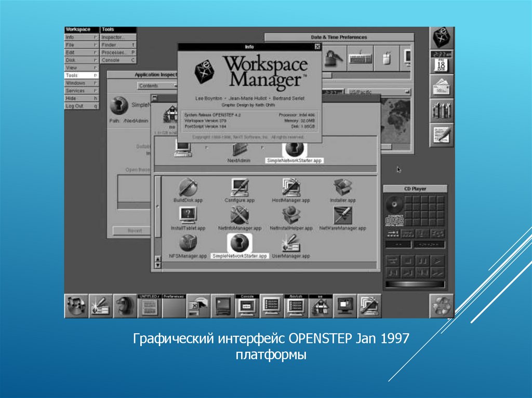Click the compact disc image in CD Player
This screenshot has height=398, width=532.
pyautogui.click(x=394, y=205)
